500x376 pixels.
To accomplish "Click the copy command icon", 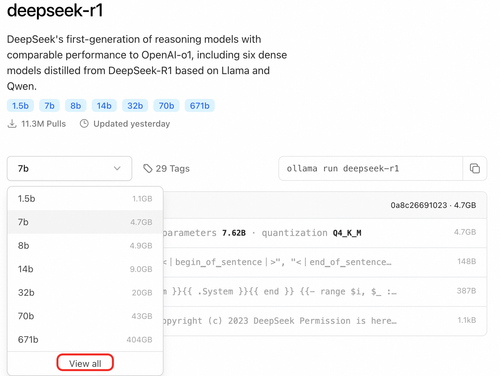I will pos(475,168).
